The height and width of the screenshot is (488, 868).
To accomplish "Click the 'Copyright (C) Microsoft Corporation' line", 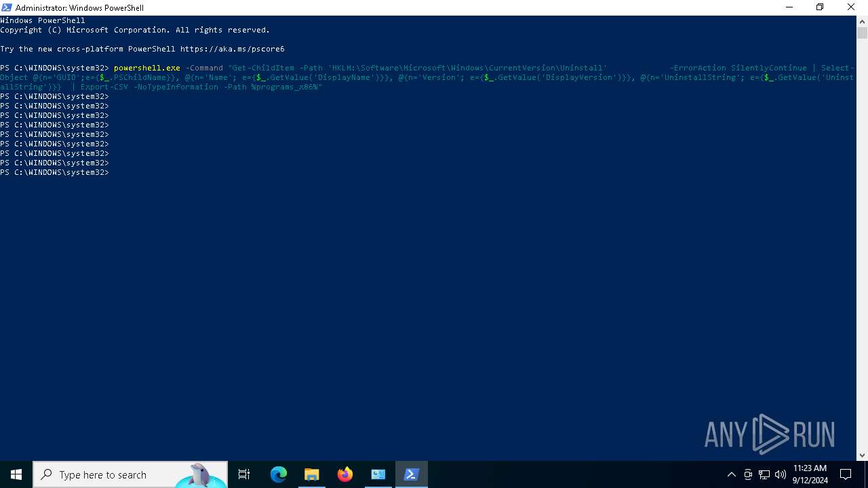I will pyautogui.click(x=135, y=30).
